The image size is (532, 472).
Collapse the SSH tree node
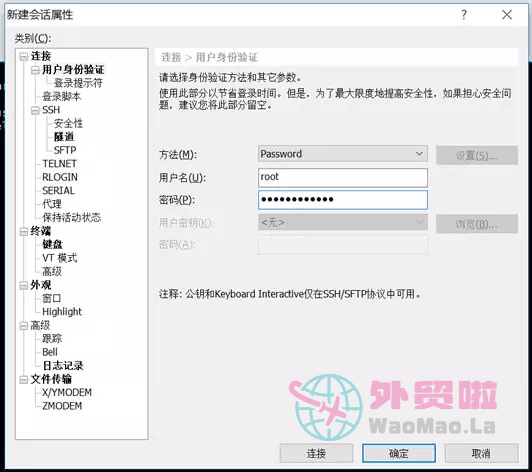[35, 111]
